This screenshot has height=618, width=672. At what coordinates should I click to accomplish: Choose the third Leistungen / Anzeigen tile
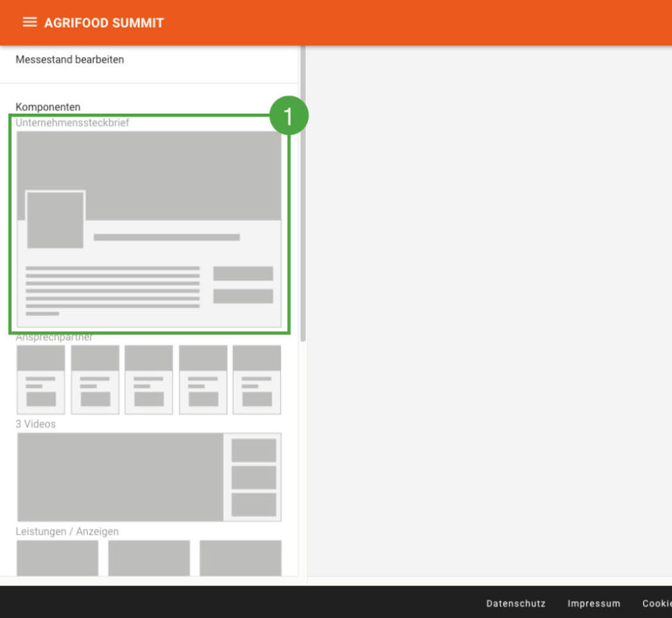coord(240,558)
